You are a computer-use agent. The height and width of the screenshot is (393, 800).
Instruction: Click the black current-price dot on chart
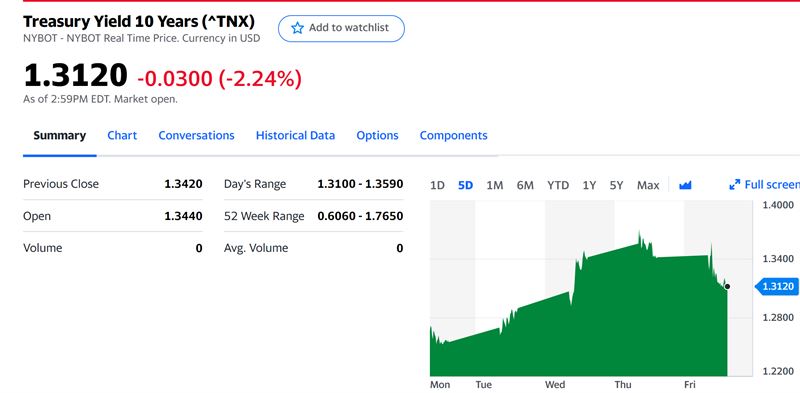click(727, 286)
